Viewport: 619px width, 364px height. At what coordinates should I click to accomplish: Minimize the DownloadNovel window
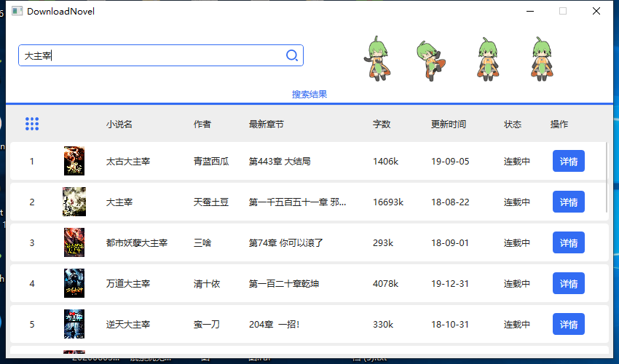tap(530, 11)
